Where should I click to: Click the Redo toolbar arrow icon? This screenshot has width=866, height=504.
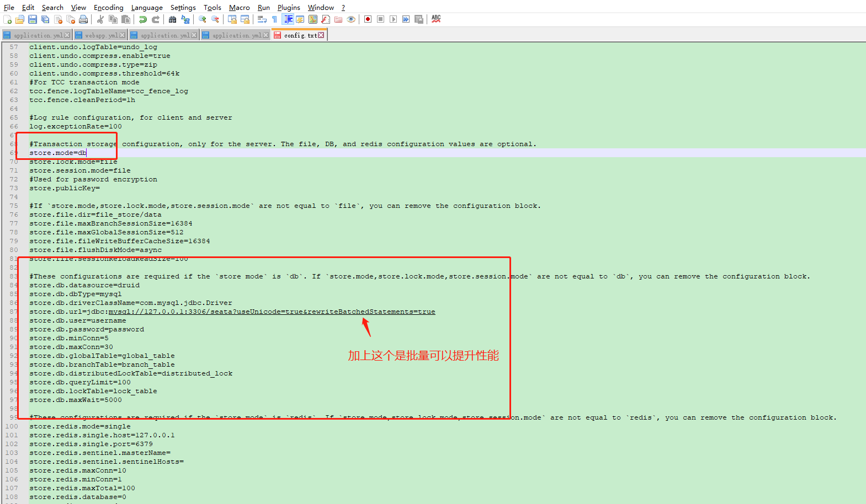pyautogui.click(x=156, y=19)
